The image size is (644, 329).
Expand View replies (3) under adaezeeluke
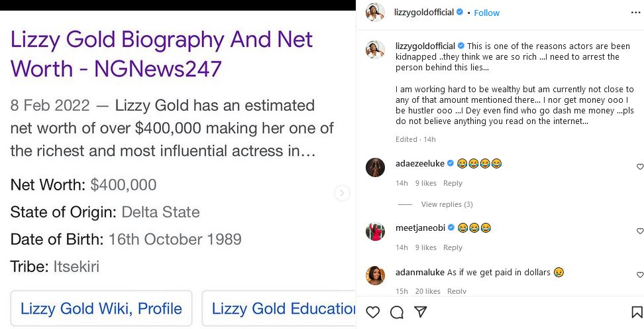pyautogui.click(x=447, y=204)
